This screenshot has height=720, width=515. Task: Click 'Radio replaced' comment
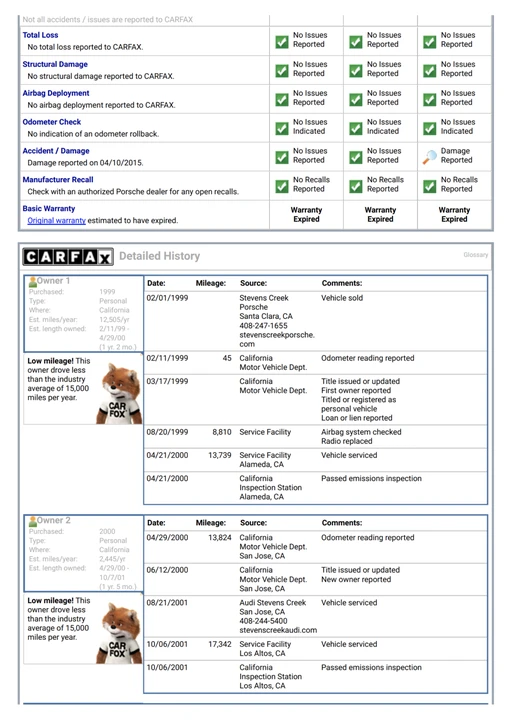coord(347,441)
